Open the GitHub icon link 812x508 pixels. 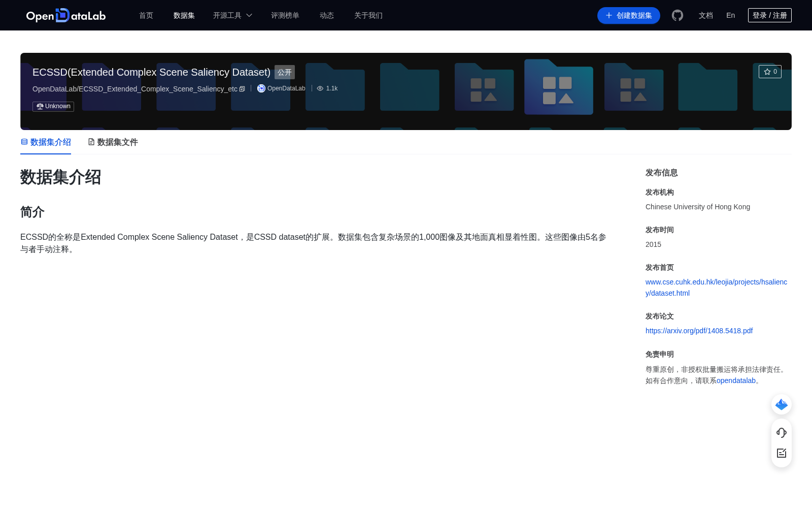click(678, 15)
